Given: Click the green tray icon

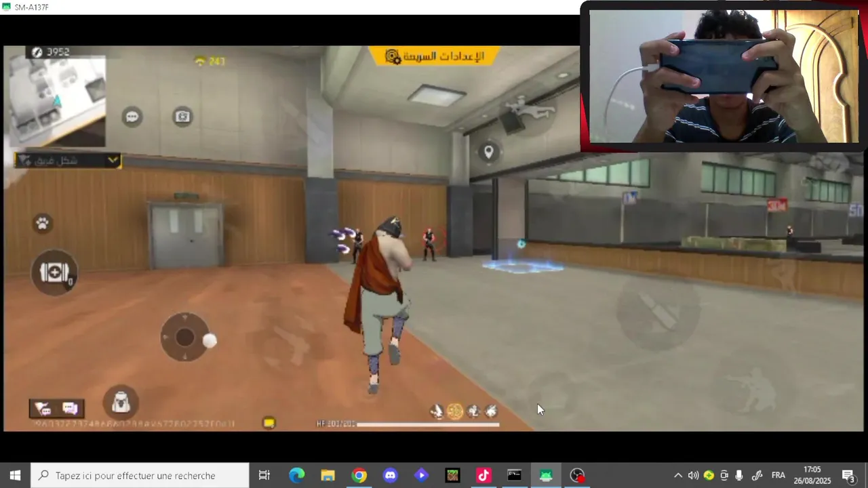Looking at the screenshot, I should pyautogui.click(x=709, y=475).
